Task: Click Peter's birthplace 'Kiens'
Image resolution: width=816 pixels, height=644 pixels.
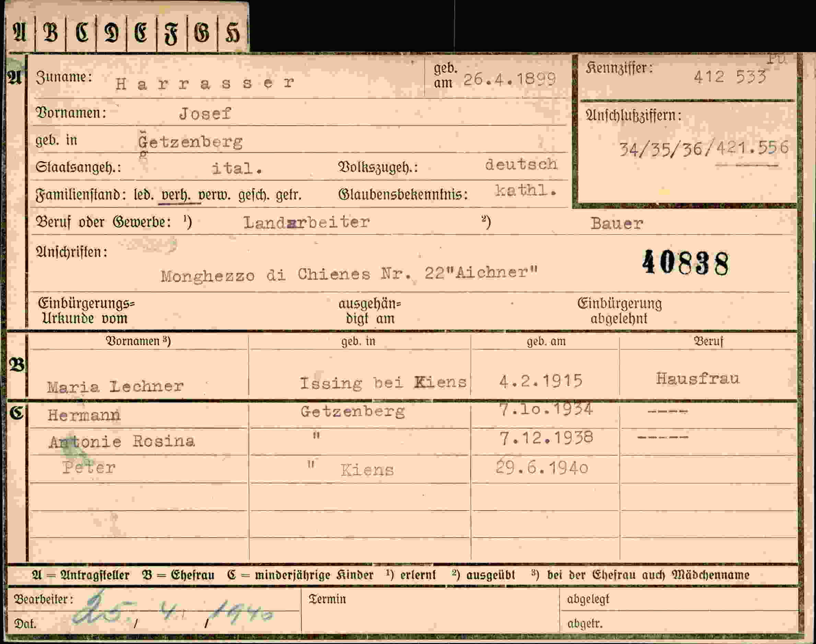Action: [367, 470]
